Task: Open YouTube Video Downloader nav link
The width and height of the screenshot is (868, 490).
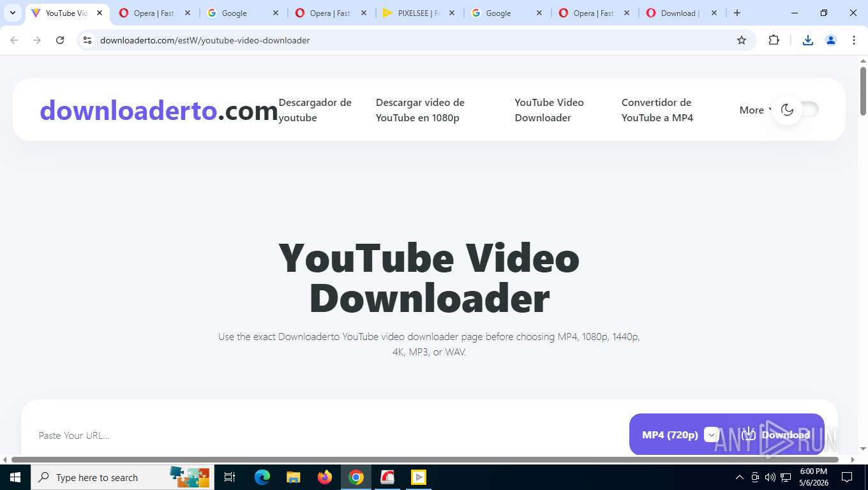Action: 549,110
